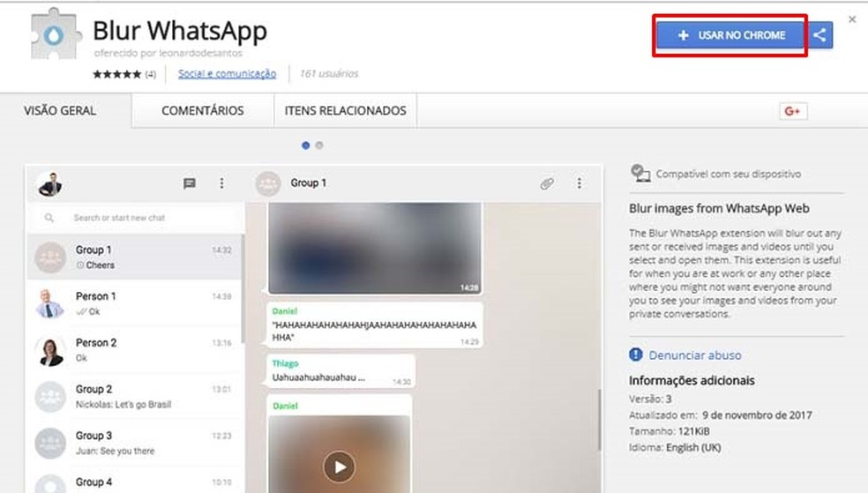
Task: Click the 9 de novembro de 2017 date
Action: click(757, 415)
